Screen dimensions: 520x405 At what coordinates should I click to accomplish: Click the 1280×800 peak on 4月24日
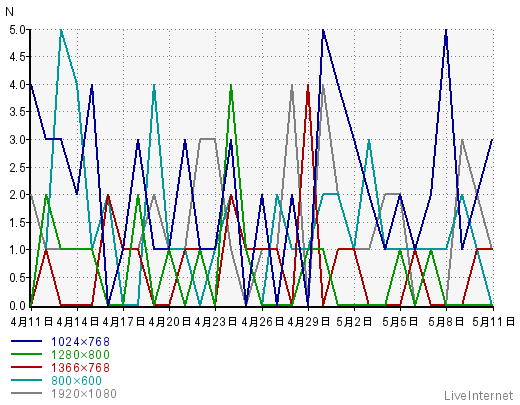click(x=231, y=85)
